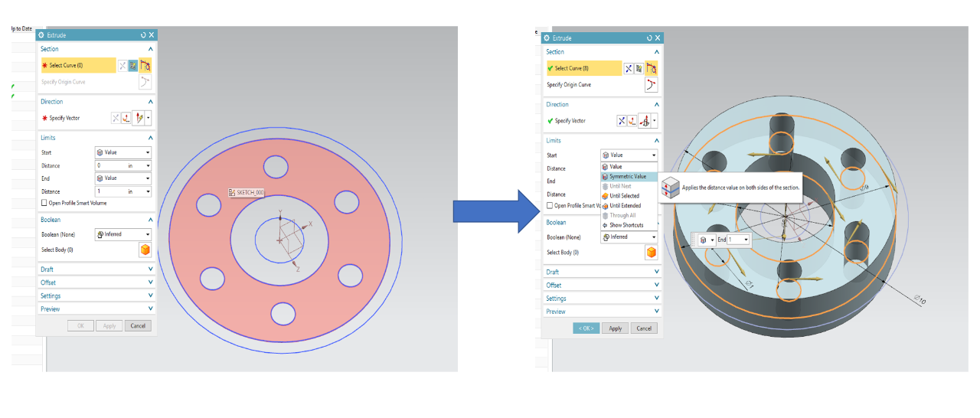Open the vector dialog icon in left Extrude dialog
This screenshot has height=418, width=980.
click(126, 118)
